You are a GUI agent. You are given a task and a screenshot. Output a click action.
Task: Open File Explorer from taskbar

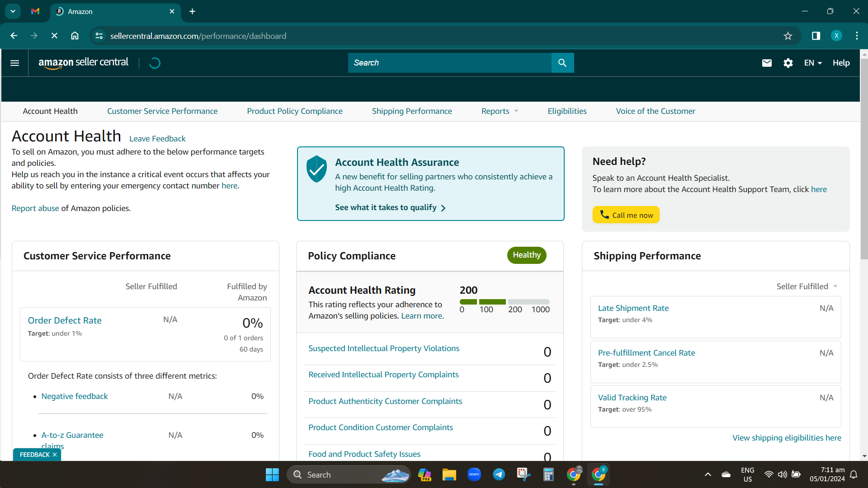449,474
